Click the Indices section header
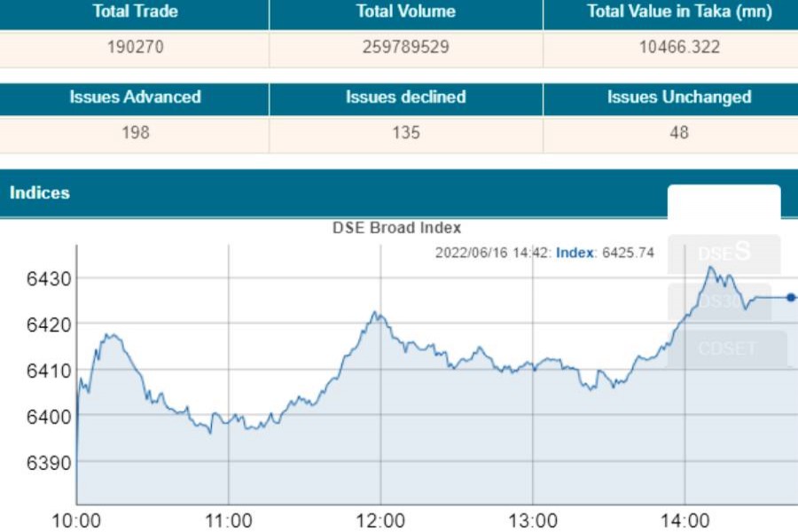Image resolution: width=798 pixels, height=532 pixels. 40,192
